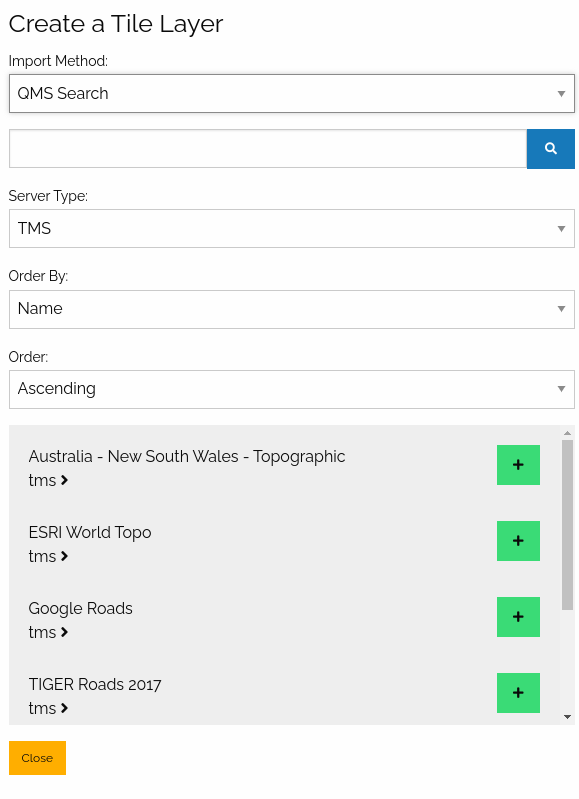This screenshot has width=579, height=799.
Task: Open the Order By dropdown showing Name
Action: pos(292,309)
